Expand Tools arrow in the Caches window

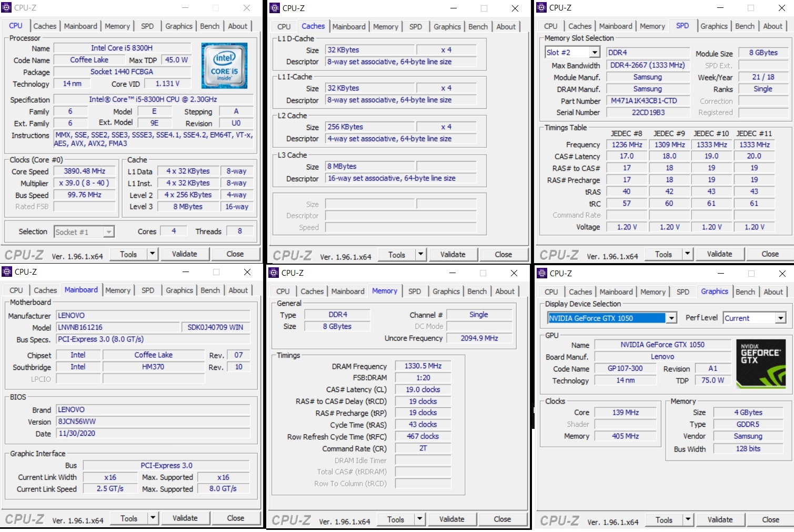click(420, 254)
